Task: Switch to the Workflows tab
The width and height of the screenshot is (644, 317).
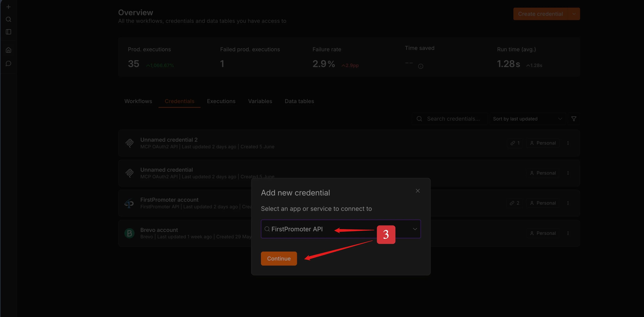Action: point(138,101)
